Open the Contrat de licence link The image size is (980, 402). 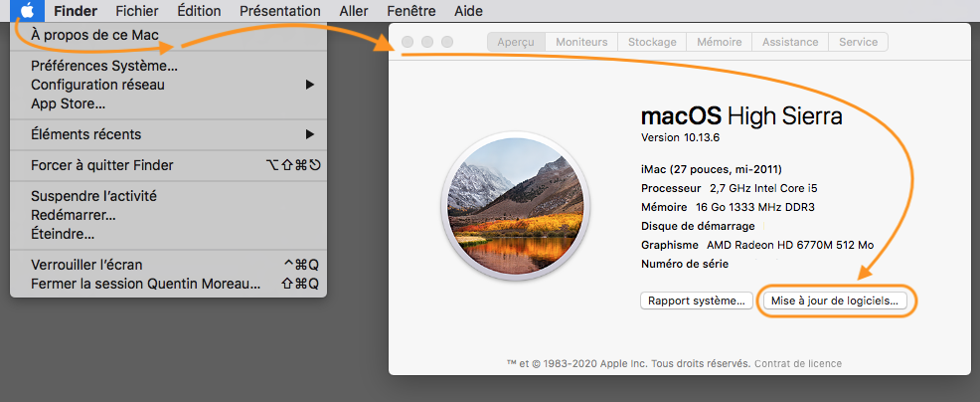coord(798,364)
